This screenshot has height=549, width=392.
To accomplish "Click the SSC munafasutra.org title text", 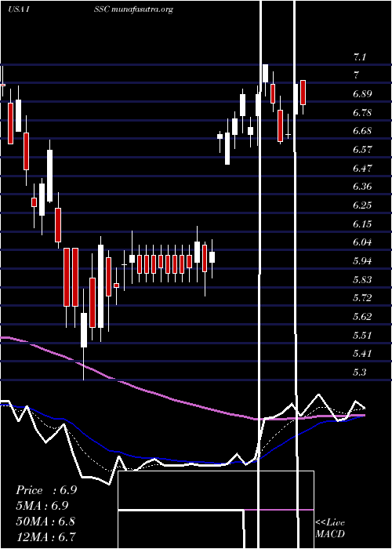I will pos(133,9).
